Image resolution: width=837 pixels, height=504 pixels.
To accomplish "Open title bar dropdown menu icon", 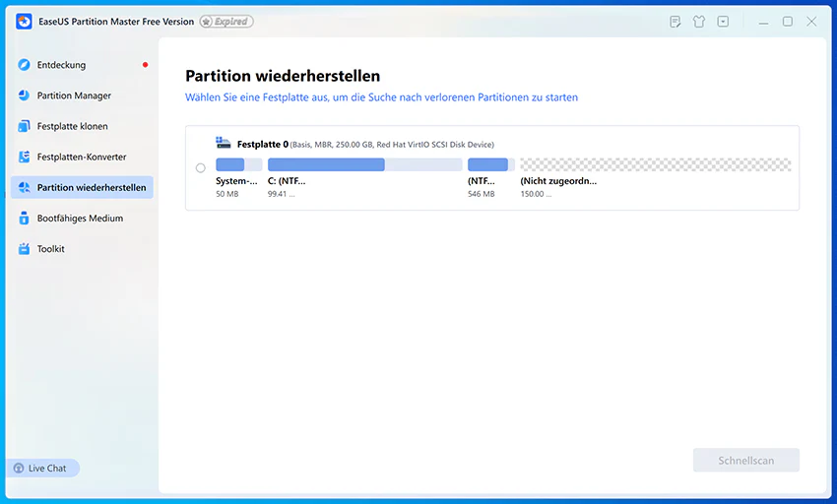I will point(724,22).
